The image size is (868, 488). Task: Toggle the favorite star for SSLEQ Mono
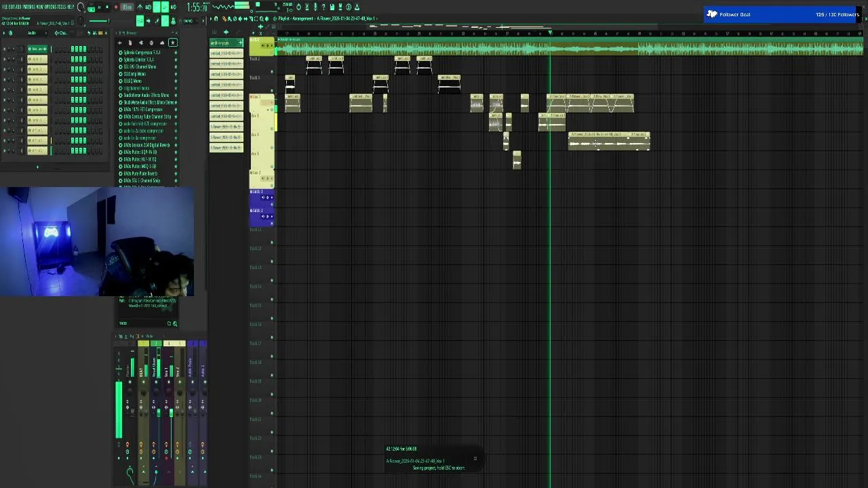click(176, 81)
